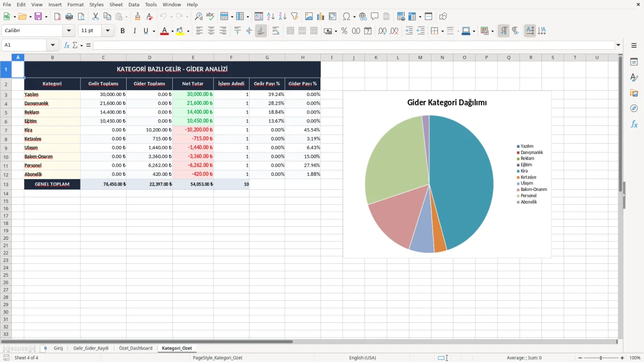Export directly as PDF
The height and width of the screenshot is (362, 644).
point(57,17)
